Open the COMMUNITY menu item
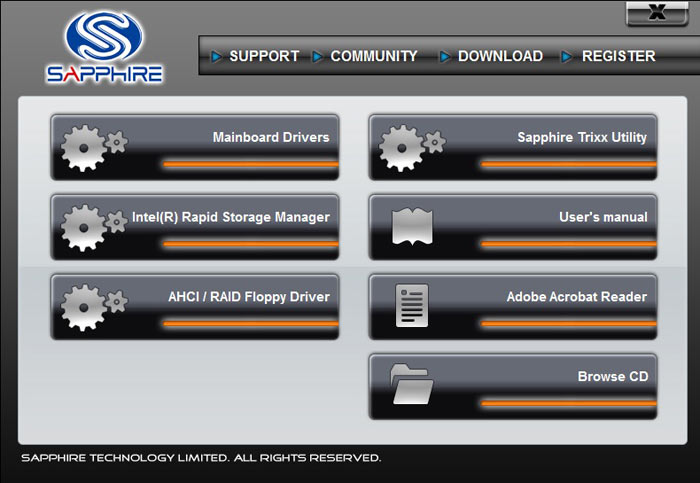 pos(373,56)
